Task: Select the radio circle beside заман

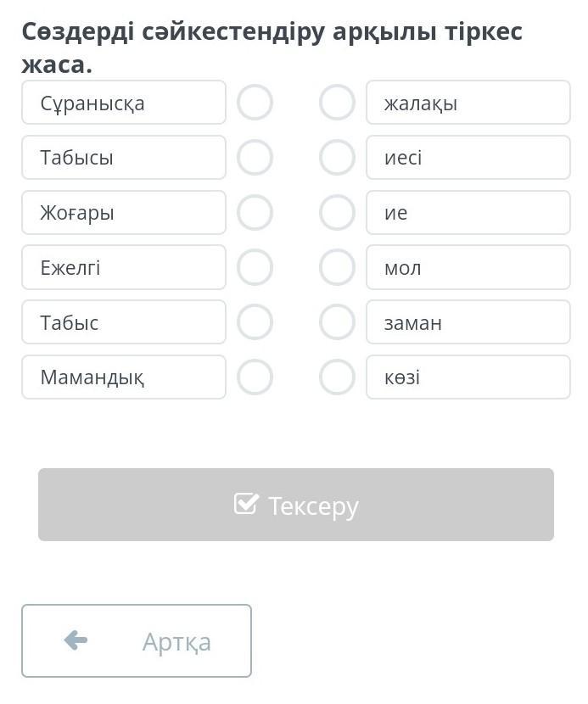Action: click(337, 322)
